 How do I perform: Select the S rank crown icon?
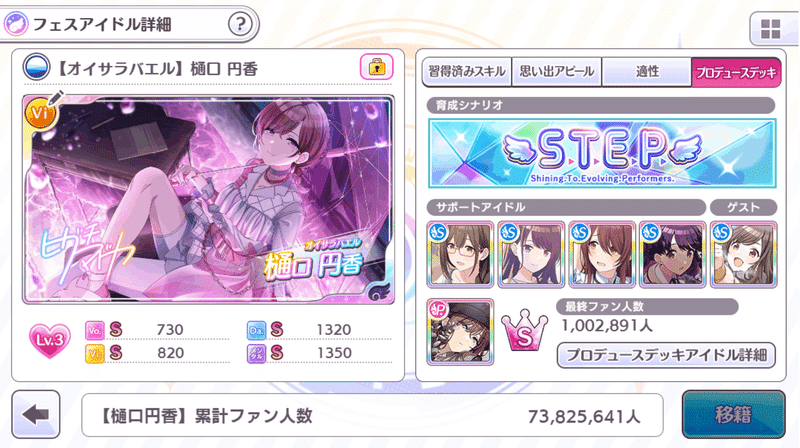(524, 332)
